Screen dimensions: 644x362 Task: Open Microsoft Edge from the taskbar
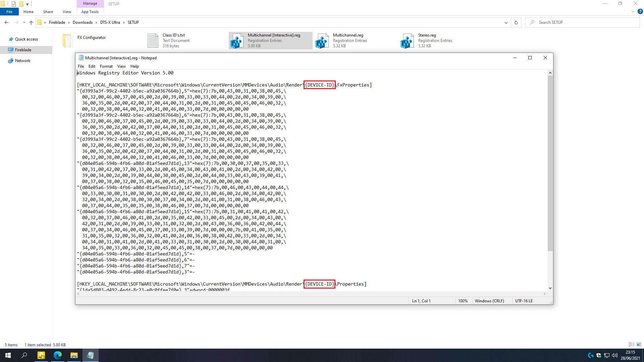57,355
